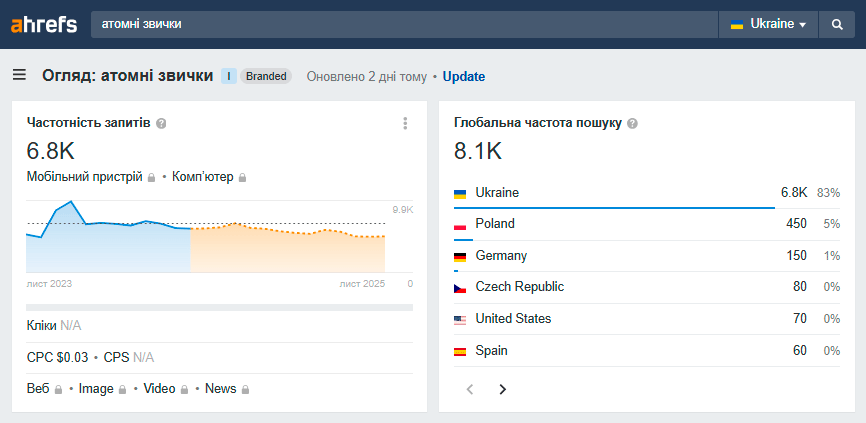This screenshot has height=423, width=866.
Task: Open help icon next to Частотність запитів
Action: [x=161, y=123]
